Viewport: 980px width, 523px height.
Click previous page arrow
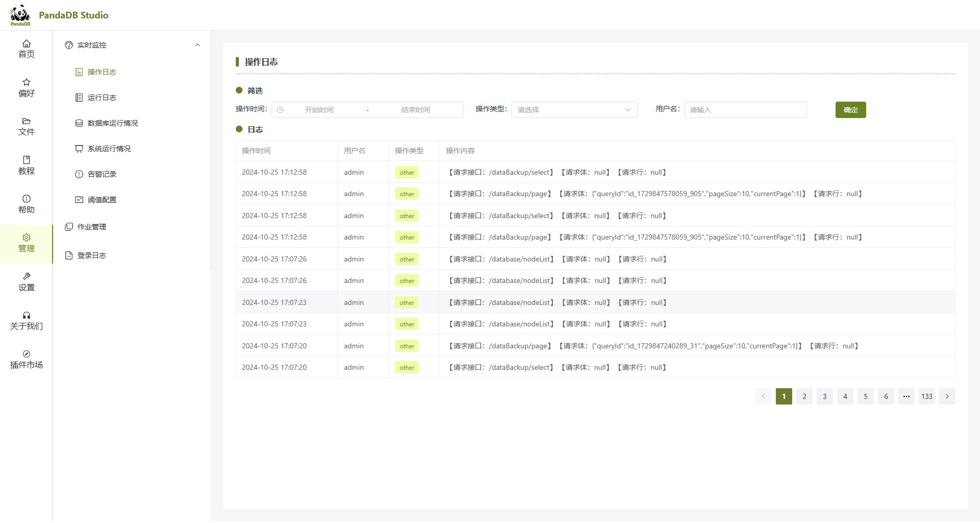tap(764, 396)
